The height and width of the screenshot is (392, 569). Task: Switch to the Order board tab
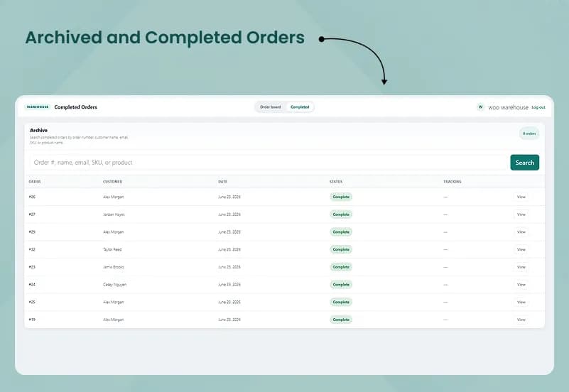click(271, 107)
